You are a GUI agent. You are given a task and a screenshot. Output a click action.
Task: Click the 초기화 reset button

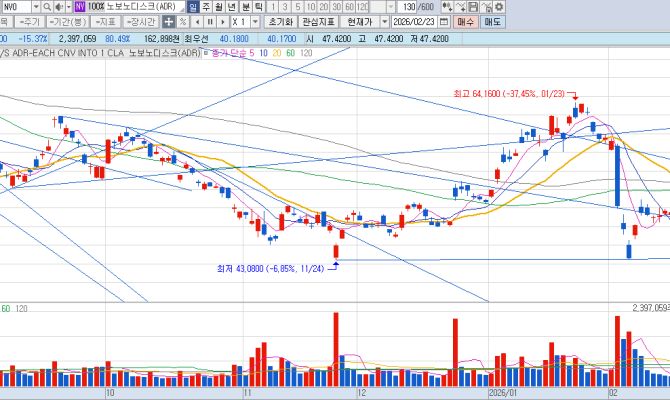point(281,21)
